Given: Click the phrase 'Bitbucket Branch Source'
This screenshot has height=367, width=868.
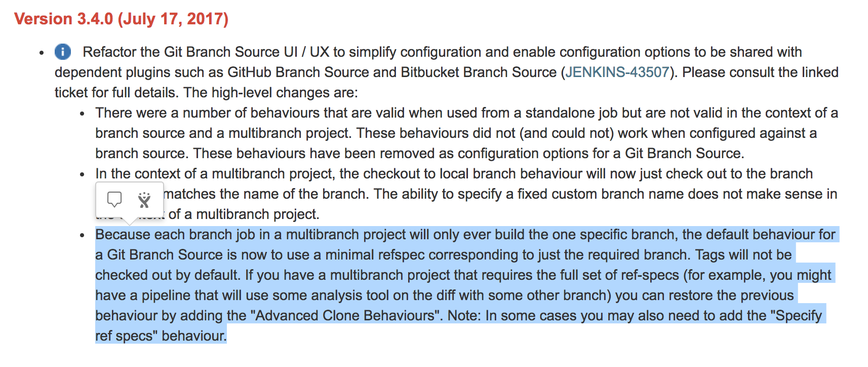Looking at the screenshot, I should (x=479, y=72).
